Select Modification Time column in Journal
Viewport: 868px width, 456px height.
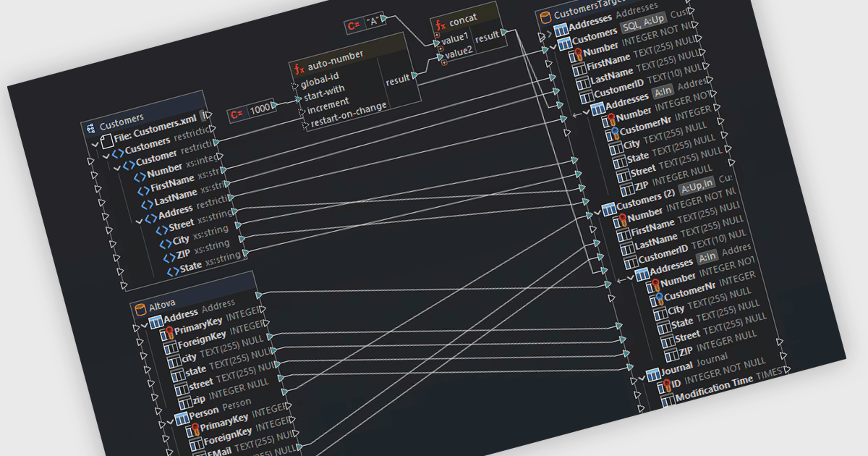point(715,389)
